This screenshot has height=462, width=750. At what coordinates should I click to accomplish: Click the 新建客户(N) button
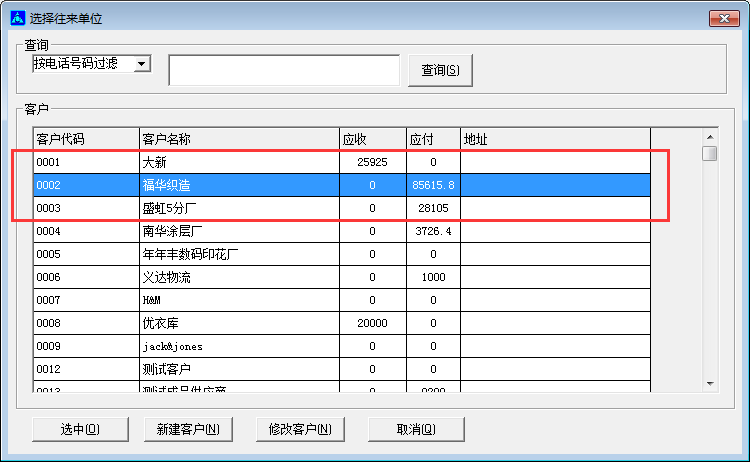pyautogui.click(x=188, y=429)
